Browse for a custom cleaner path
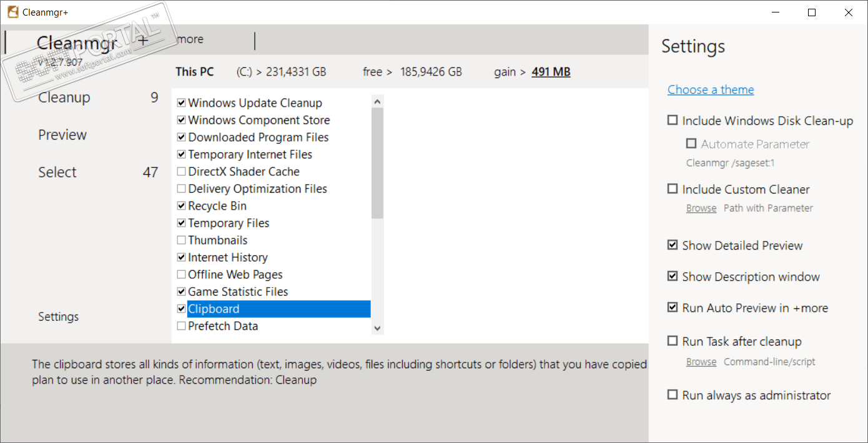 click(x=701, y=208)
